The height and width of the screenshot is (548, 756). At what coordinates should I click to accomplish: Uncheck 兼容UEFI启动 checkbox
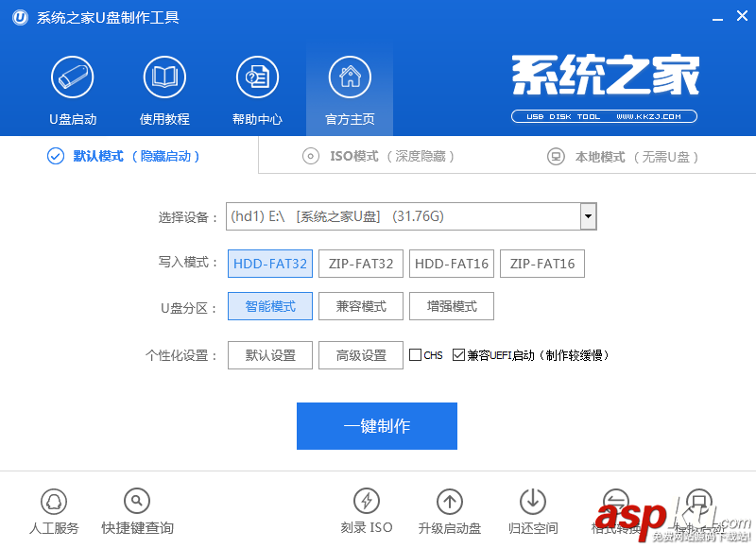click(458, 355)
